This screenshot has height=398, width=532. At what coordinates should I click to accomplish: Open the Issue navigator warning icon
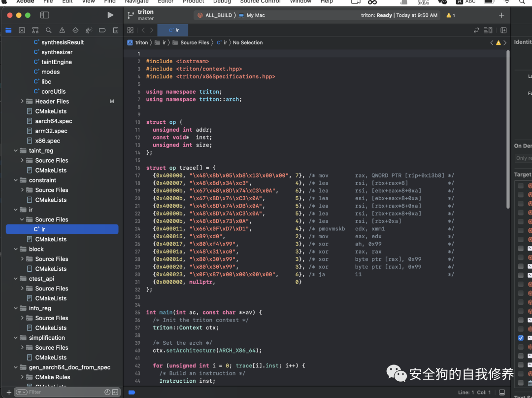click(x=62, y=31)
